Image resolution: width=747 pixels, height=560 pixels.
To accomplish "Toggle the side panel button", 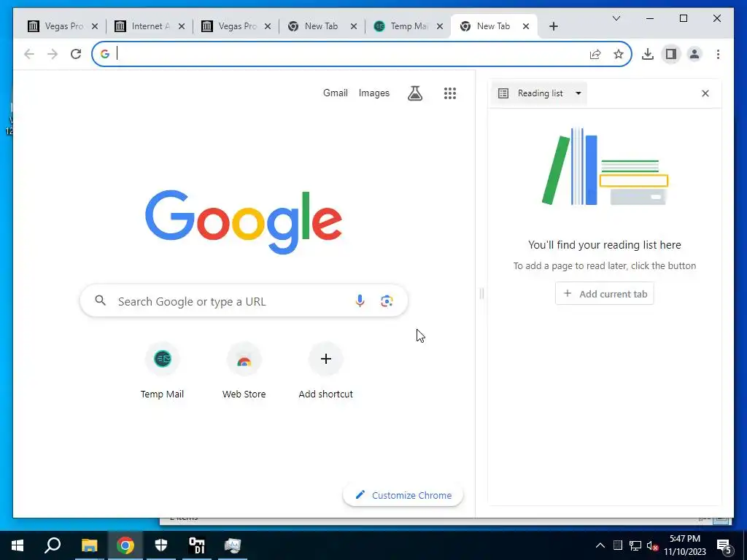I will coord(671,54).
